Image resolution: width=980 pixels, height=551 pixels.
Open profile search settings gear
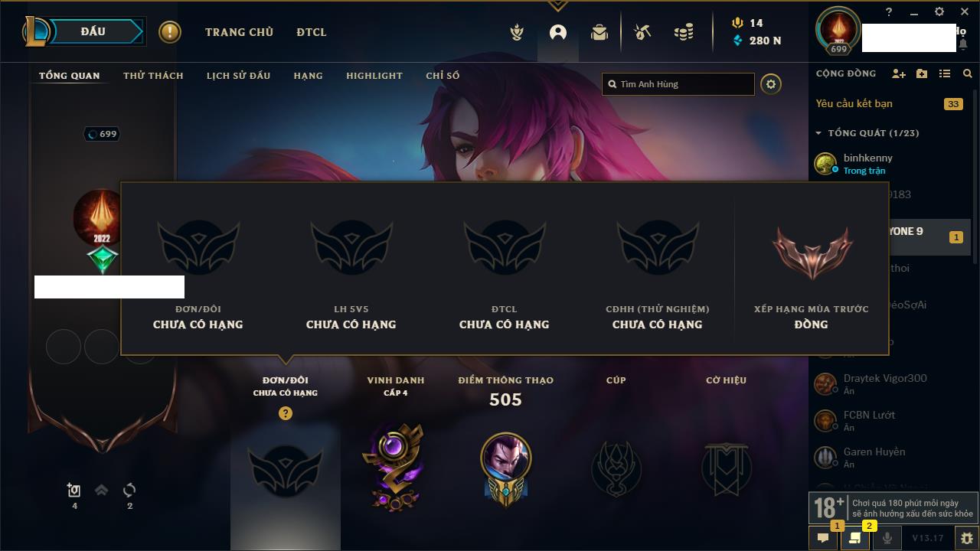pyautogui.click(x=771, y=84)
